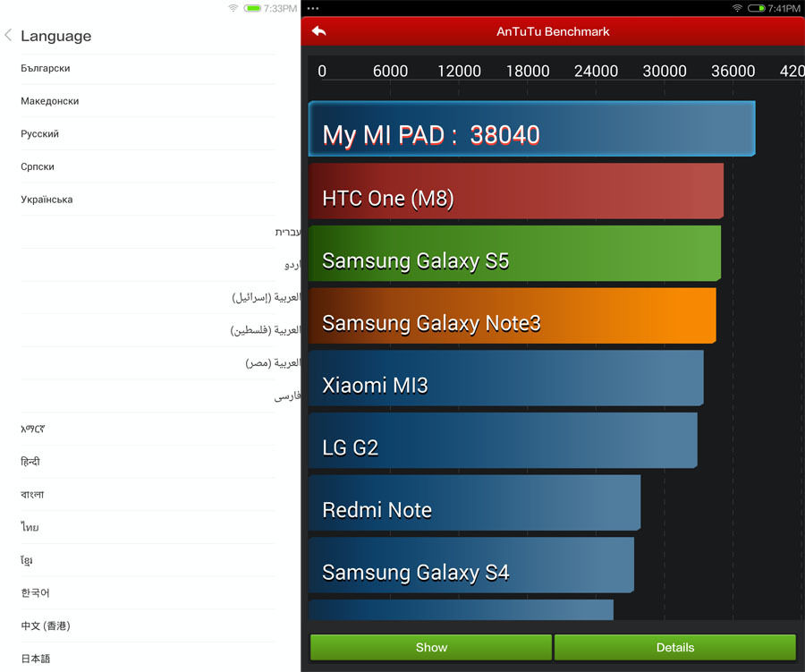Tap the LG G2 benchmark bar

[x=503, y=440]
